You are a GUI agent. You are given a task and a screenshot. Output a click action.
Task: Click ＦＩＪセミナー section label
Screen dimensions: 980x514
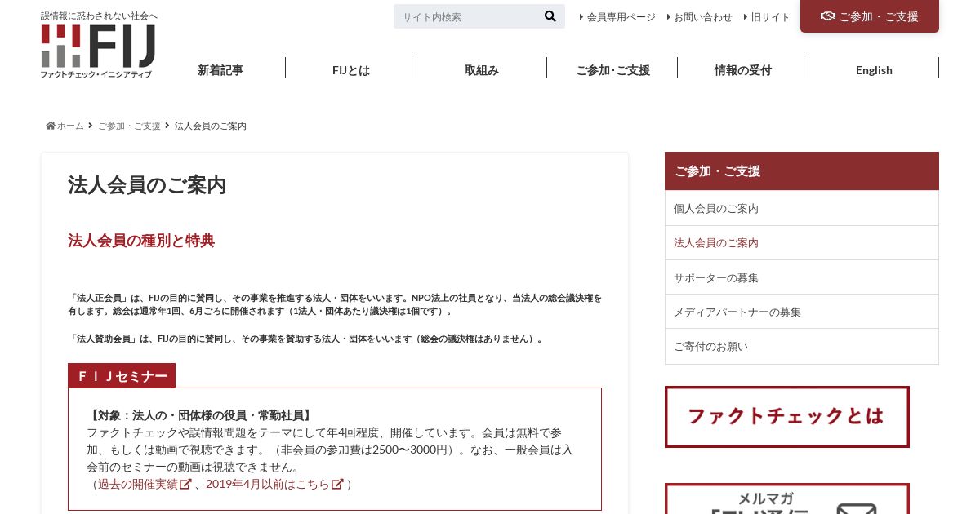(x=122, y=375)
